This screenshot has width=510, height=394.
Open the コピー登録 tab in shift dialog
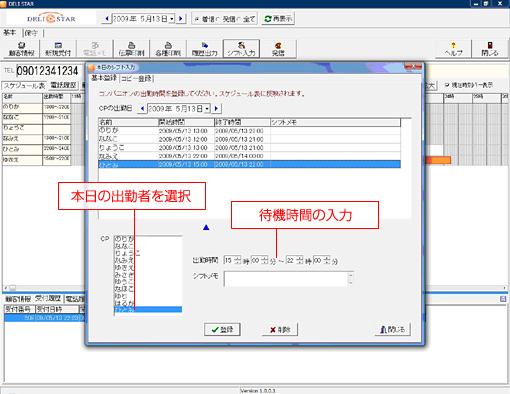click(x=136, y=78)
